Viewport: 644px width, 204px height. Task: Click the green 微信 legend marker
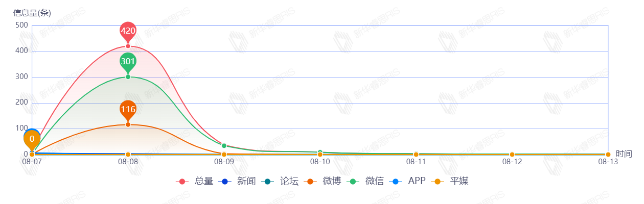pyautogui.click(x=353, y=182)
